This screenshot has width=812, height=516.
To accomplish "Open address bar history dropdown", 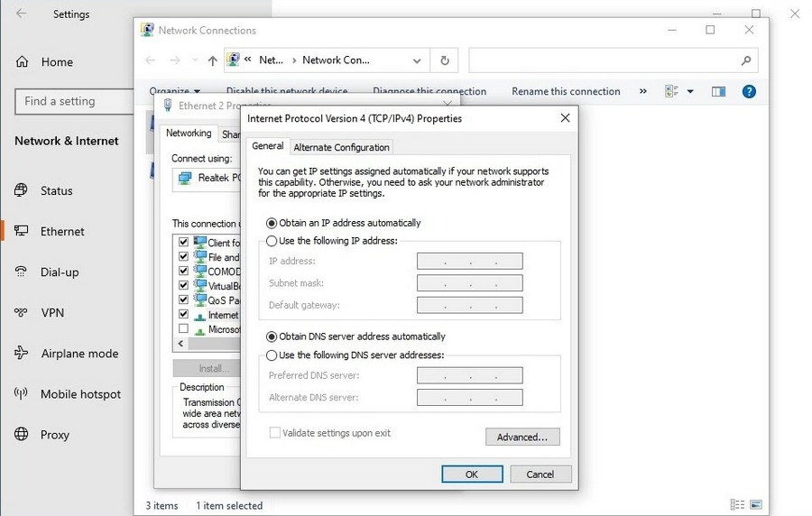I will [x=417, y=61].
